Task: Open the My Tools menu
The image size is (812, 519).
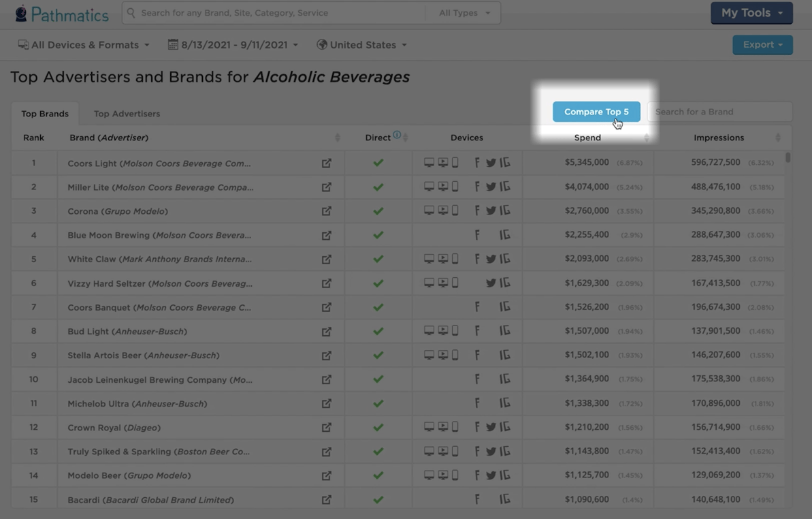Action: point(751,12)
